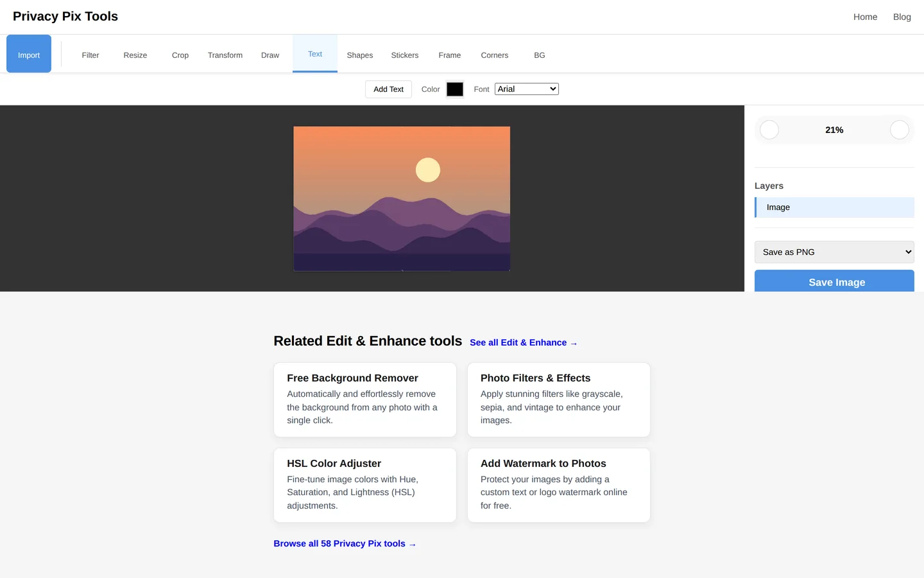
Task: Click the Layers panel heading
Action: click(x=769, y=186)
